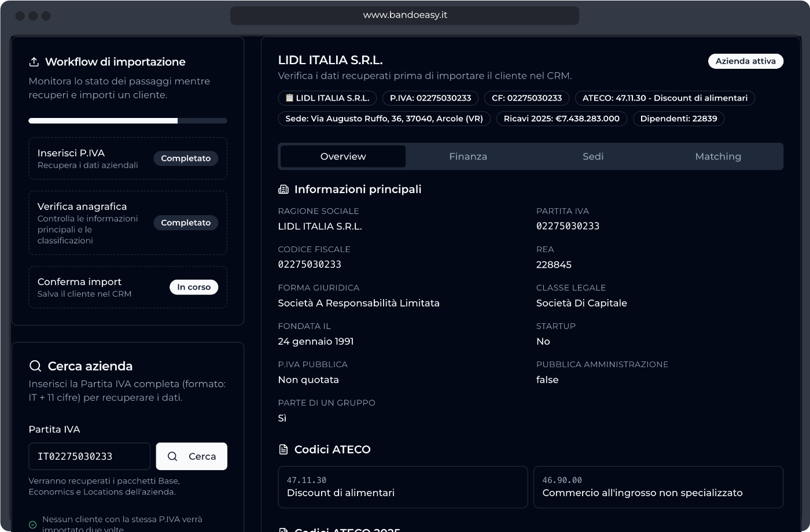The height and width of the screenshot is (532, 810).
Task: Click the Società A Responsabilità Limitata value
Action: (x=359, y=303)
